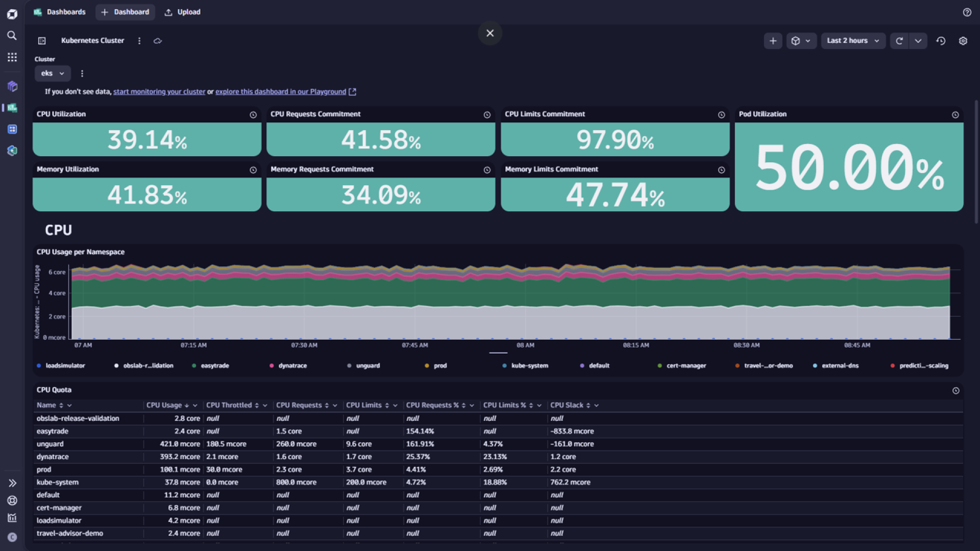
Task: Toggle the kube-system legend series
Action: pyautogui.click(x=525, y=365)
